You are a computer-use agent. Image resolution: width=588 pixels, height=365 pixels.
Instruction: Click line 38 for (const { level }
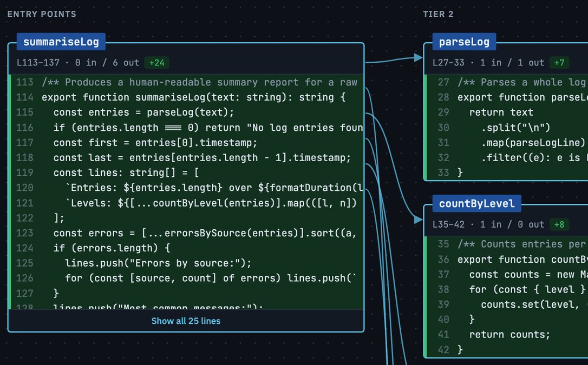tap(507, 289)
